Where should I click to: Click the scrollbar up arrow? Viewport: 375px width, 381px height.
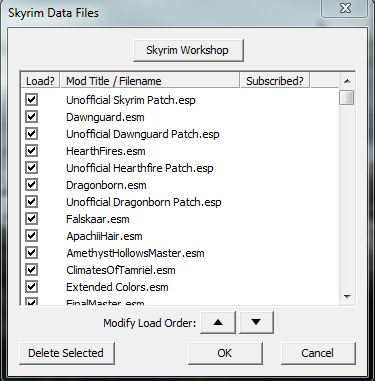click(x=347, y=81)
